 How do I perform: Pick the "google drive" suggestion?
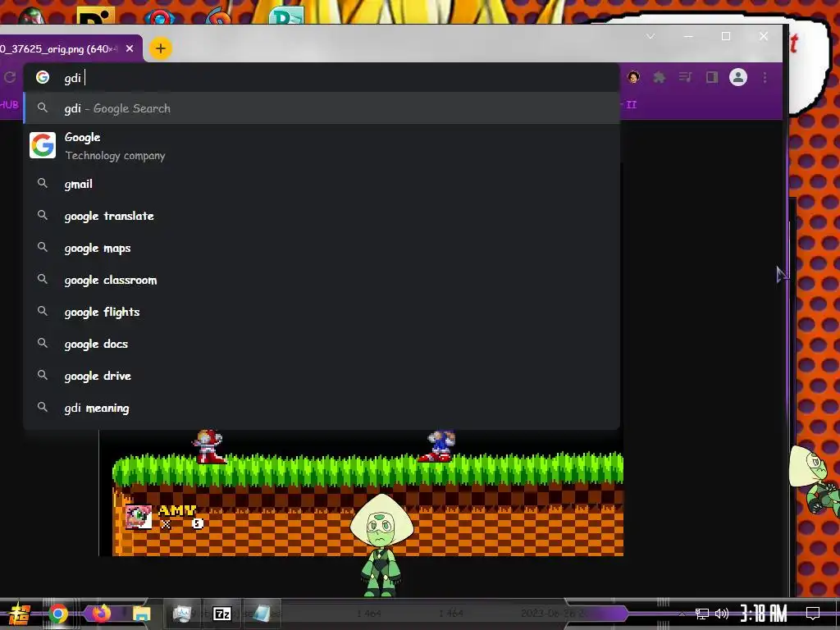pos(322,376)
